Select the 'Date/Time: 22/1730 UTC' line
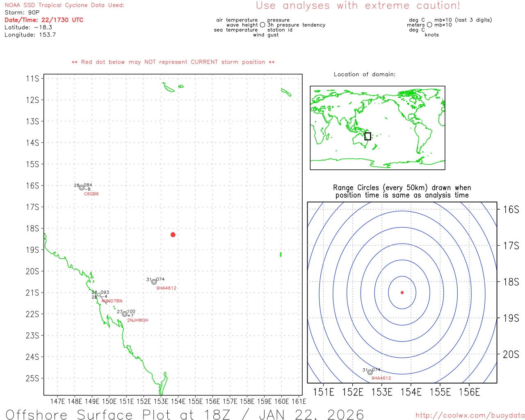 coord(44,20)
